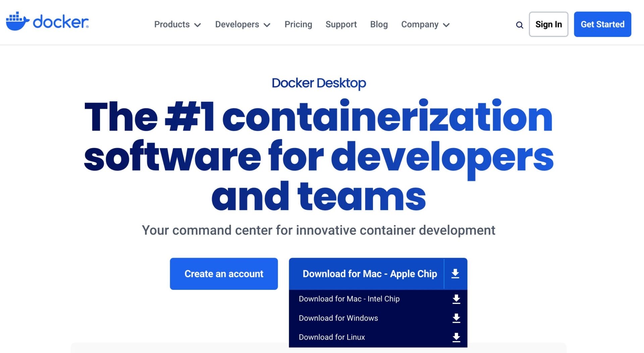The height and width of the screenshot is (353, 644).
Task: Click download icon for Mac Intel Chip
Action: pyautogui.click(x=456, y=299)
